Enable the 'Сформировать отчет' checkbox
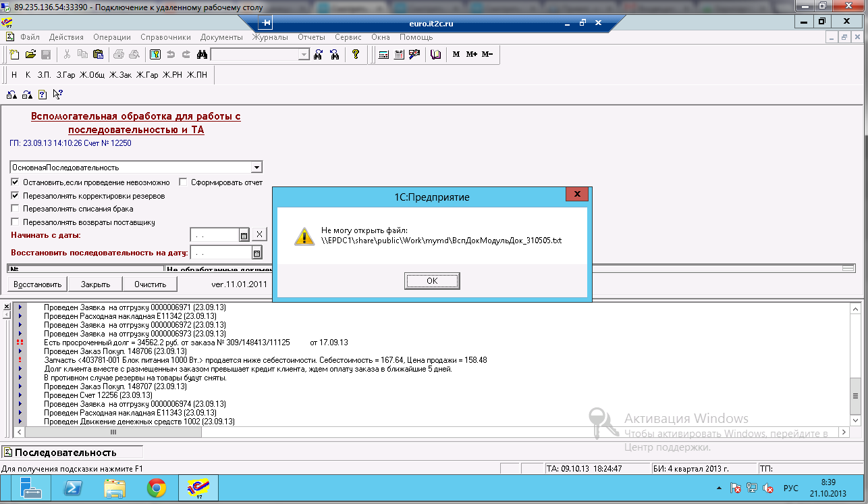Image resolution: width=868 pixels, height=504 pixels. pyautogui.click(x=184, y=182)
